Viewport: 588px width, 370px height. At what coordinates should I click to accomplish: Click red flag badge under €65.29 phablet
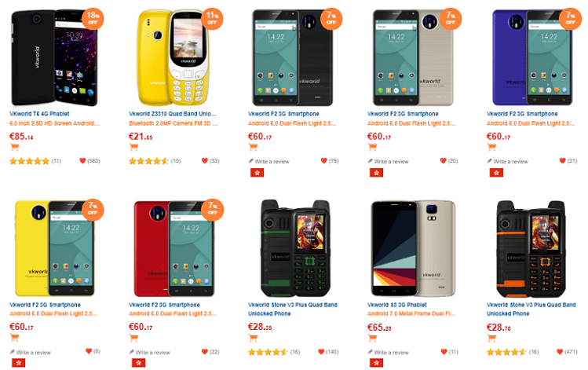coord(377,363)
